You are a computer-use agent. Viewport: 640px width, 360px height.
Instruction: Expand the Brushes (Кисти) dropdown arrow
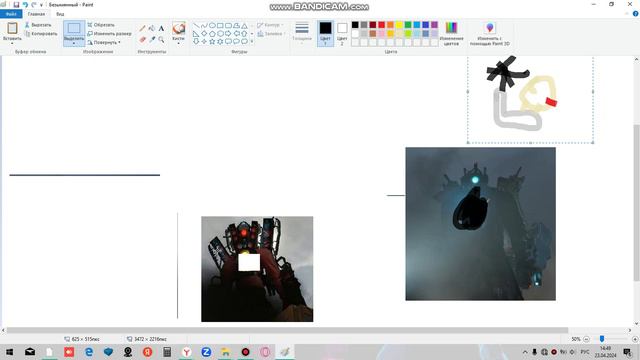click(x=178, y=43)
